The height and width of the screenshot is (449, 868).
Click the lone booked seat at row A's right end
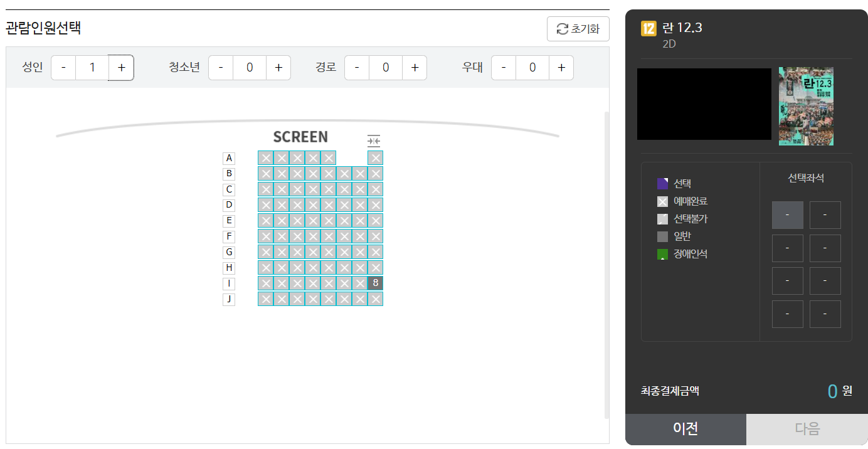375,158
